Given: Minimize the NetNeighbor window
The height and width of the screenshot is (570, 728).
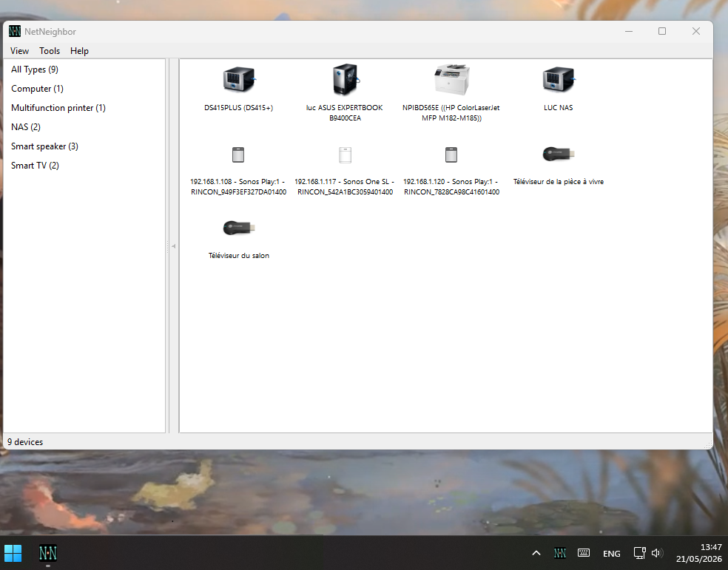Looking at the screenshot, I should coord(629,31).
